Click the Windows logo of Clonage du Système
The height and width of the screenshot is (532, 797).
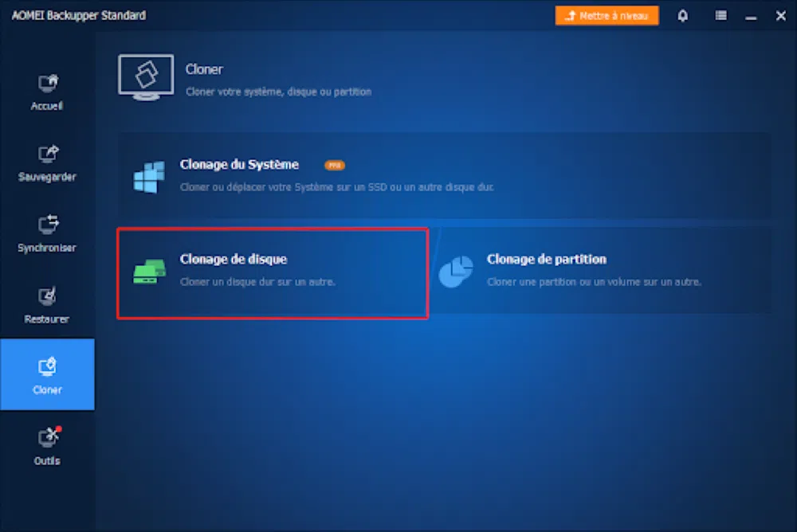click(149, 177)
